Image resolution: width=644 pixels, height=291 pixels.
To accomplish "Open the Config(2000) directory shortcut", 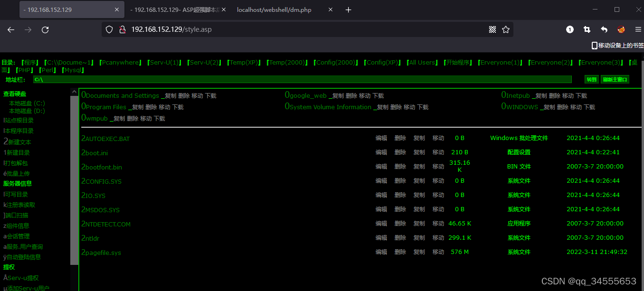I will click(x=336, y=63).
